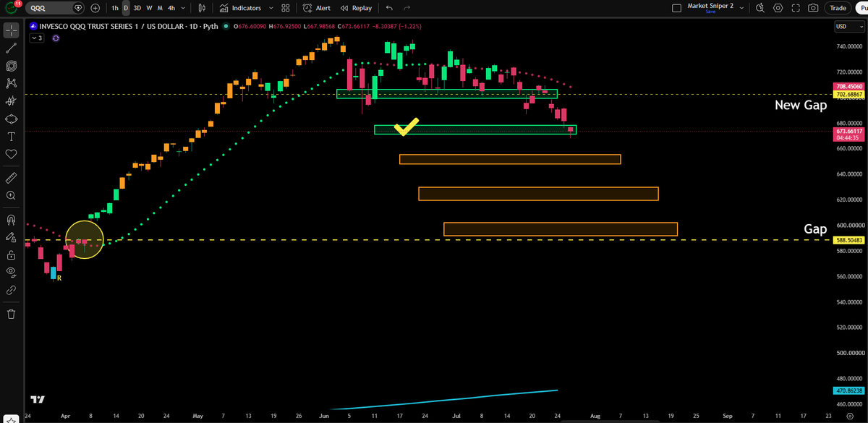Toggle magnet mode for drawings
Image resolution: width=868 pixels, height=423 pixels.
12,219
